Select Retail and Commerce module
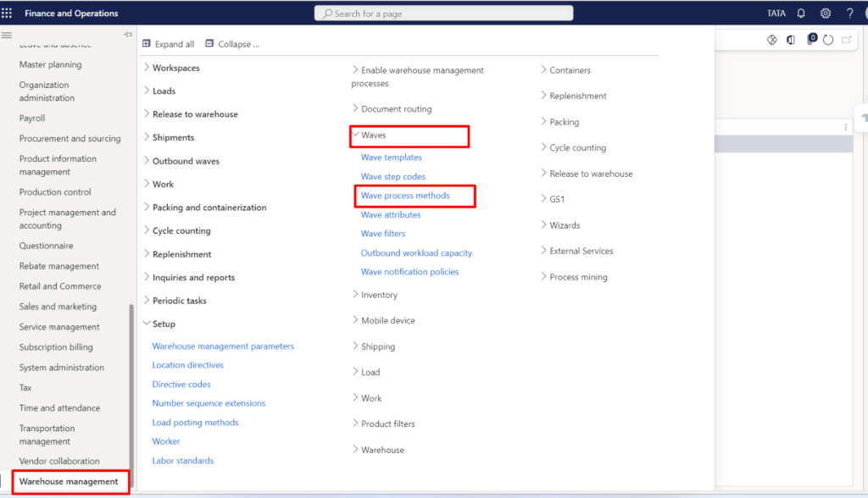This screenshot has height=498, width=868. [60, 286]
